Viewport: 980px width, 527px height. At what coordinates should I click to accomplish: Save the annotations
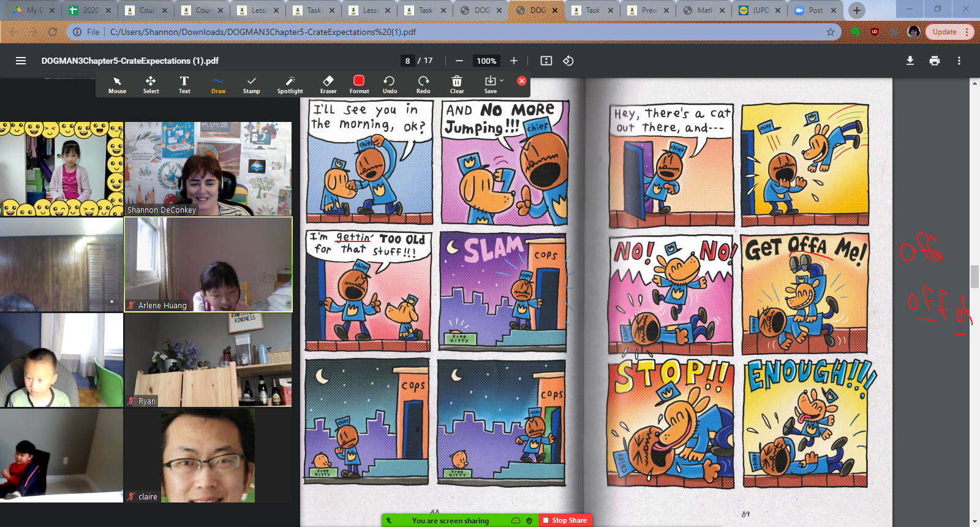click(x=491, y=85)
